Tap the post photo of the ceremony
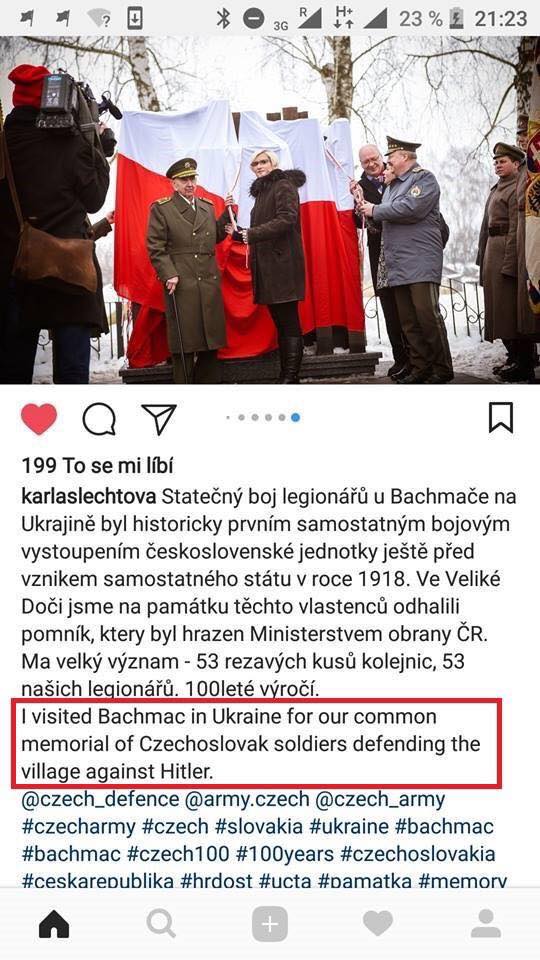Viewport: 540px width, 960px height. point(270,209)
